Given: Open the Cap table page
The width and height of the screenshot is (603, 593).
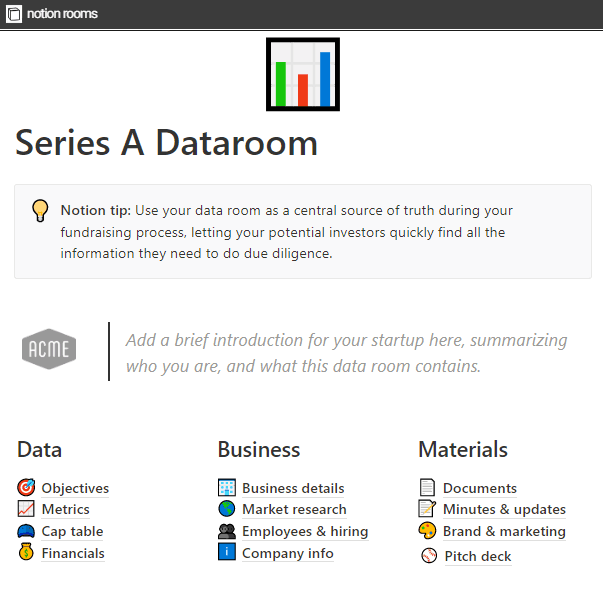Looking at the screenshot, I should [x=72, y=531].
